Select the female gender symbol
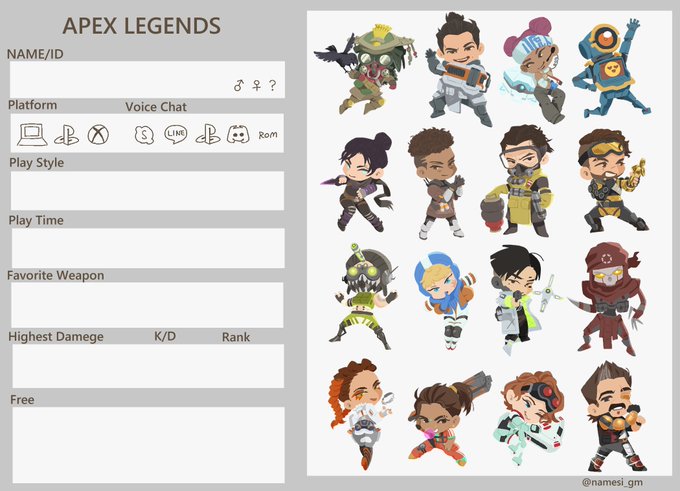Image resolution: width=680 pixels, height=491 pixels. pos(257,85)
